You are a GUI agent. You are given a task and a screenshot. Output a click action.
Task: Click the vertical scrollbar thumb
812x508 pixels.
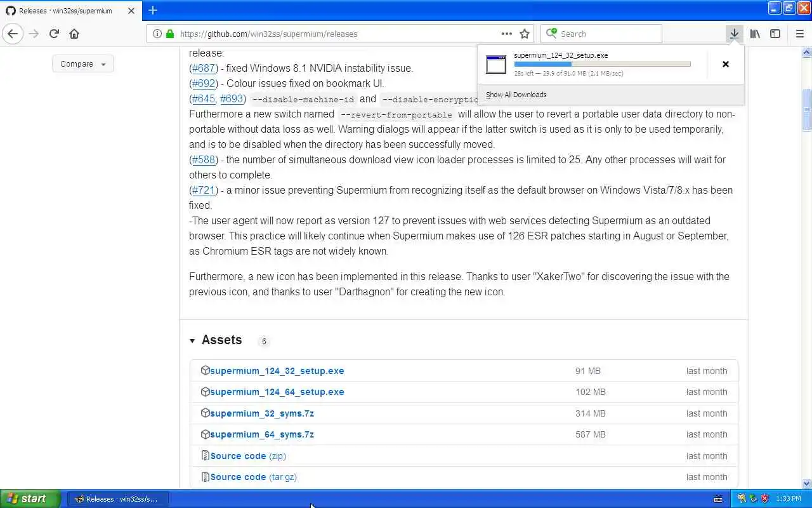(806, 110)
